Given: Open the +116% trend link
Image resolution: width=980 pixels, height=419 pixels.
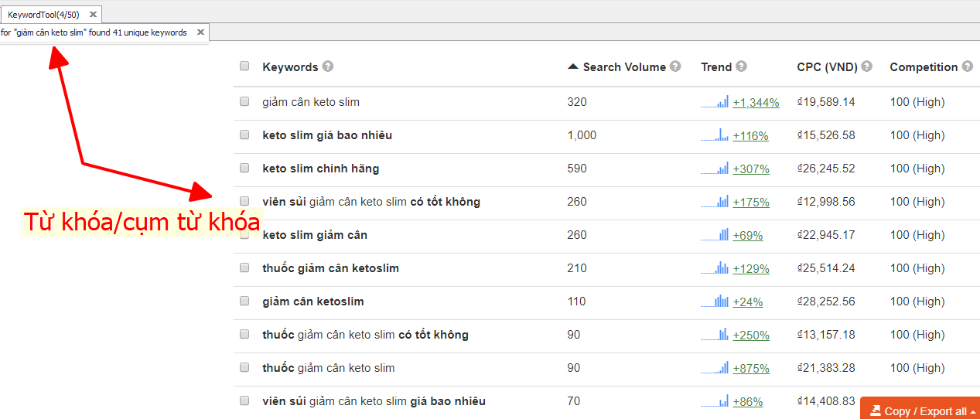Looking at the screenshot, I should coord(750,136).
